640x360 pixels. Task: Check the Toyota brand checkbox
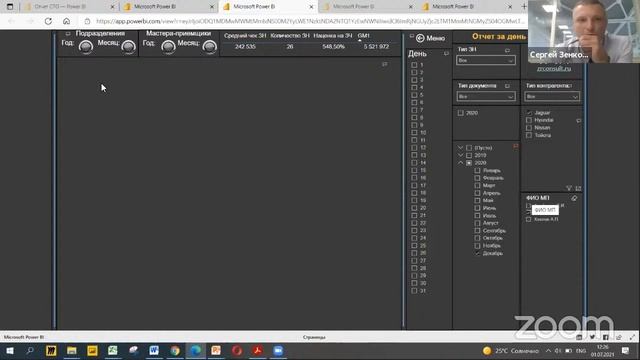coord(529,136)
